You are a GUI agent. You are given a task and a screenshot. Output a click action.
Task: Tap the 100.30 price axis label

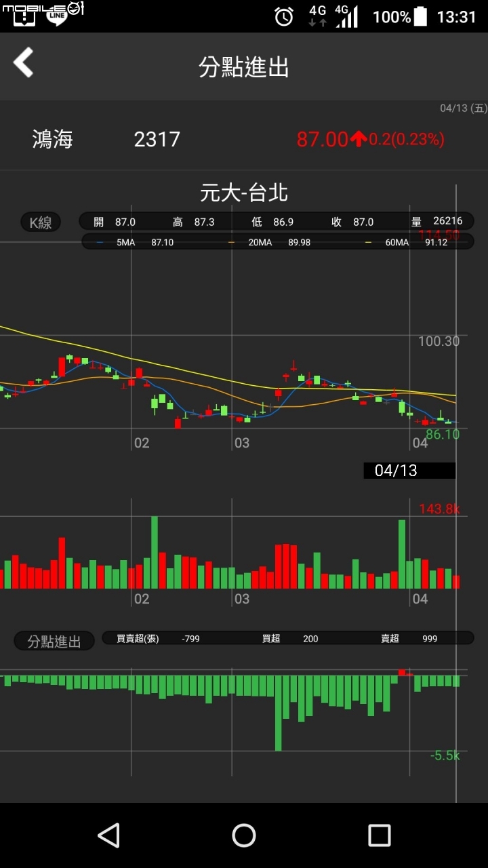pyautogui.click(x=439, y=341)
